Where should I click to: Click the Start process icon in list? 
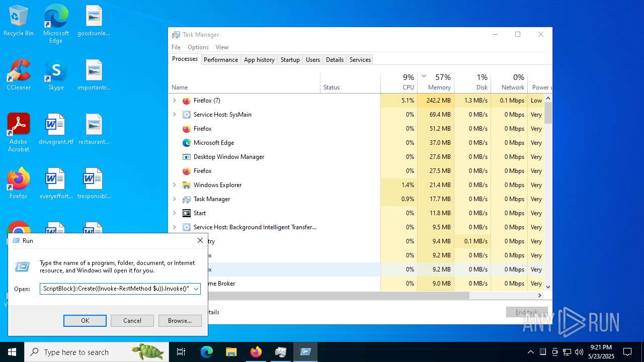(x=187, y=213)
